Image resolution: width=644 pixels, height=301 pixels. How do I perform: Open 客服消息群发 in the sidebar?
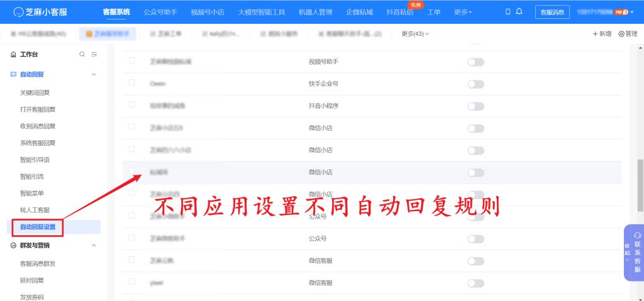coord(38,264)
